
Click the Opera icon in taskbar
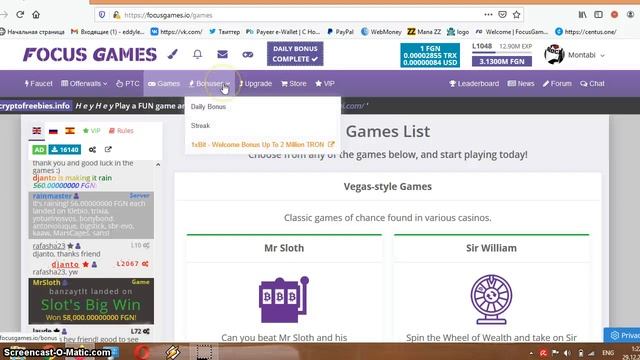point(142,351)
